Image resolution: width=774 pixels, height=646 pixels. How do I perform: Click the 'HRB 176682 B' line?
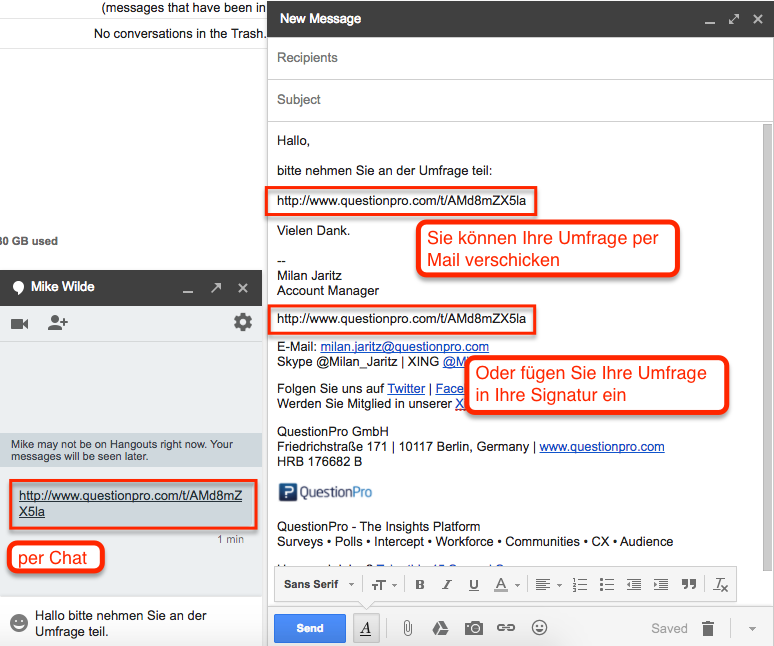[319, 462]
